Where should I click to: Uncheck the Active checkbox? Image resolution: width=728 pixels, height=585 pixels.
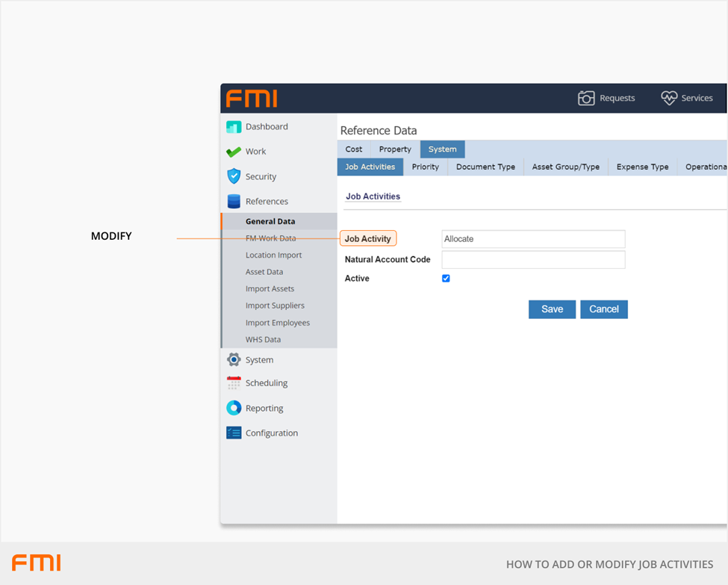[x=446, y=279]
